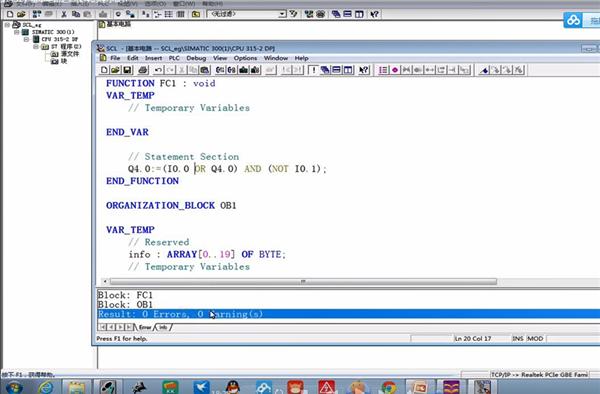Viewport: 600px width, 394px height.
Task: Click filter funnel icon beside filter dropdown
Action: (293, 14)
